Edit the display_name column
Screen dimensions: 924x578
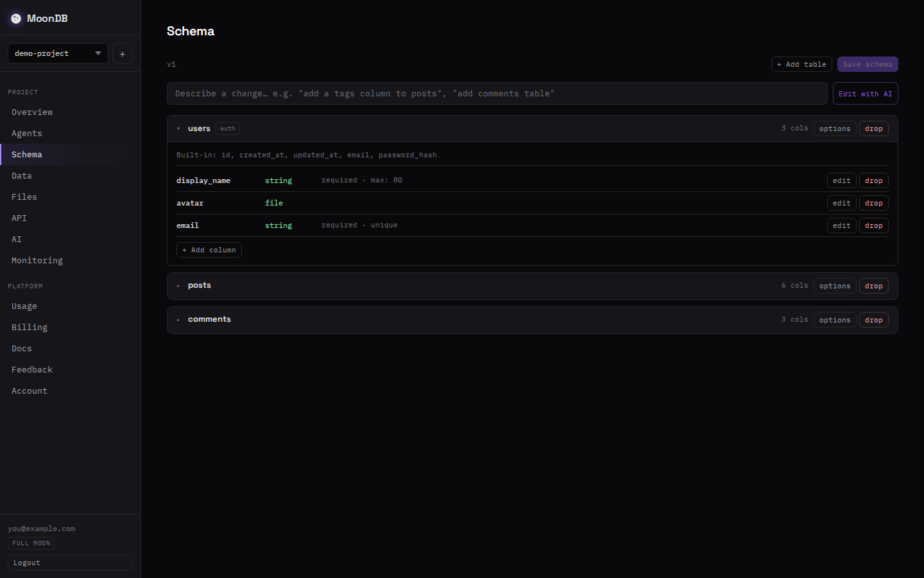pos(842,180)
